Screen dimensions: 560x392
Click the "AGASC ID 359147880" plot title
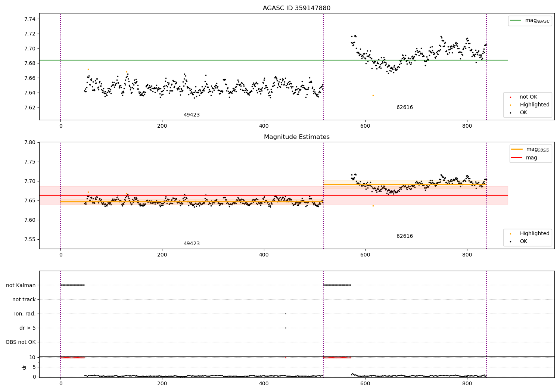coord(296,8)
